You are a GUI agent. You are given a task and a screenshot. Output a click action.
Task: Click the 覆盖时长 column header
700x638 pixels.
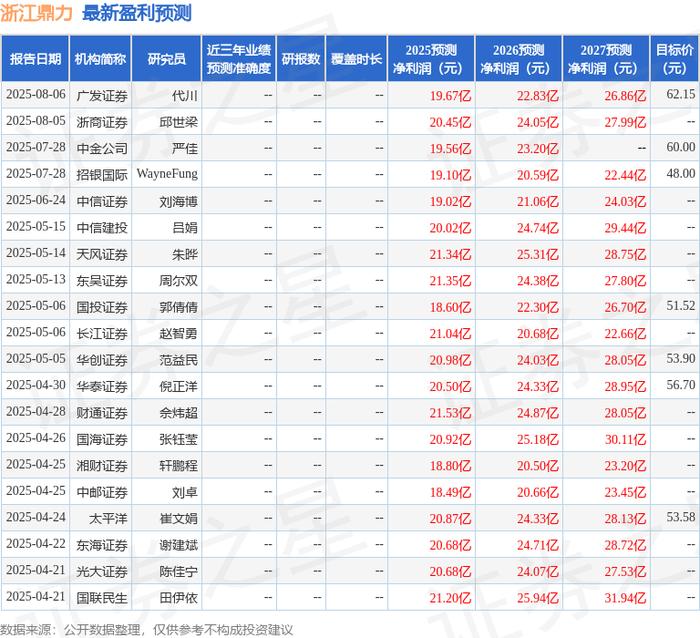coord(356,59)
